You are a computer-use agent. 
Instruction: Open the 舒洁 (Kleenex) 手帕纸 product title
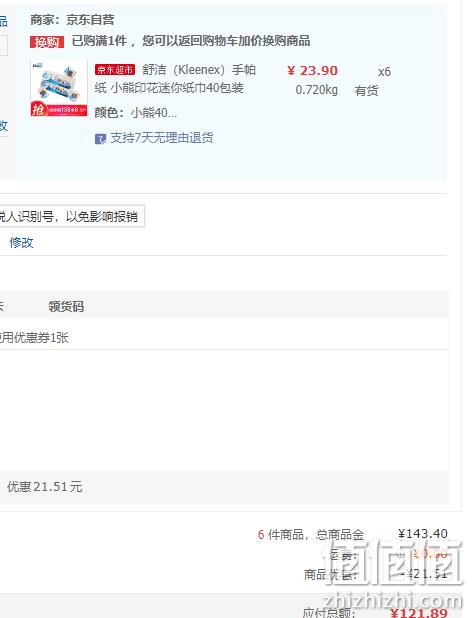pyautogui.click(x=175, y=79)
